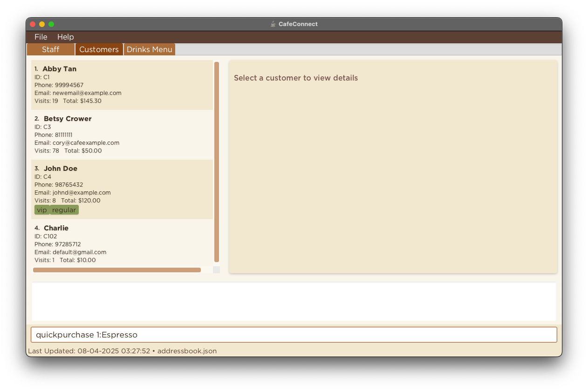588x391 pixels.
Task: Click Abby Tan's Total: $145.30 line
Action: [82, 101]
